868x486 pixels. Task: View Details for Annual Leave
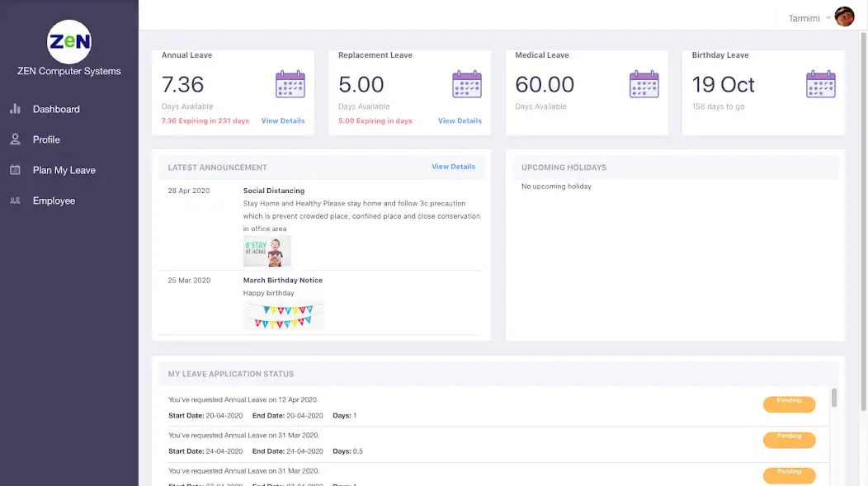[x=283, y=121]
